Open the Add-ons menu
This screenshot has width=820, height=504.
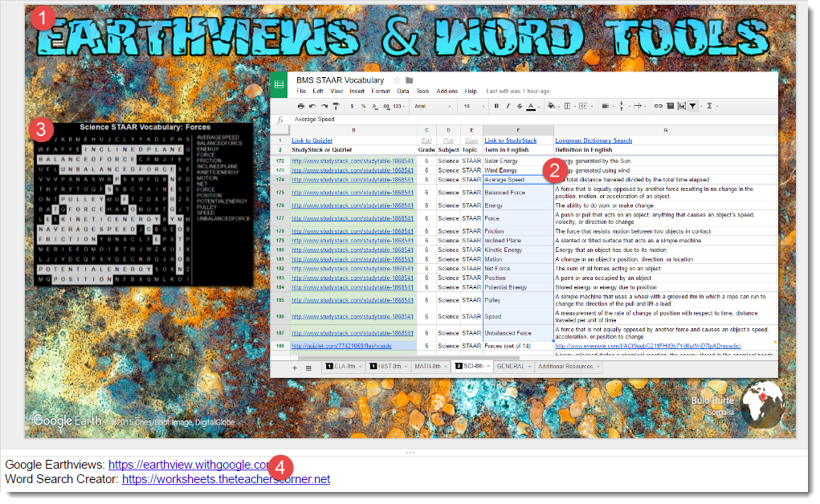tap(447, 91)
